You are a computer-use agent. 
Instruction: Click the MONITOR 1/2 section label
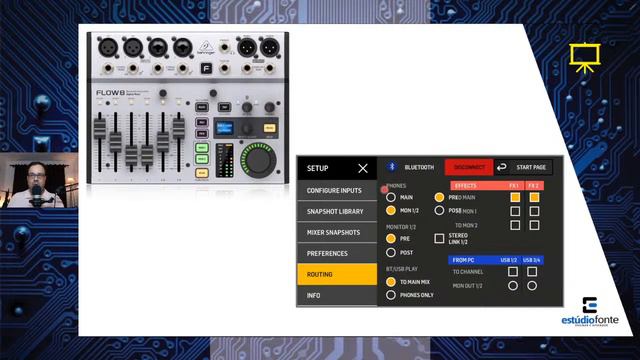point(401,227)
